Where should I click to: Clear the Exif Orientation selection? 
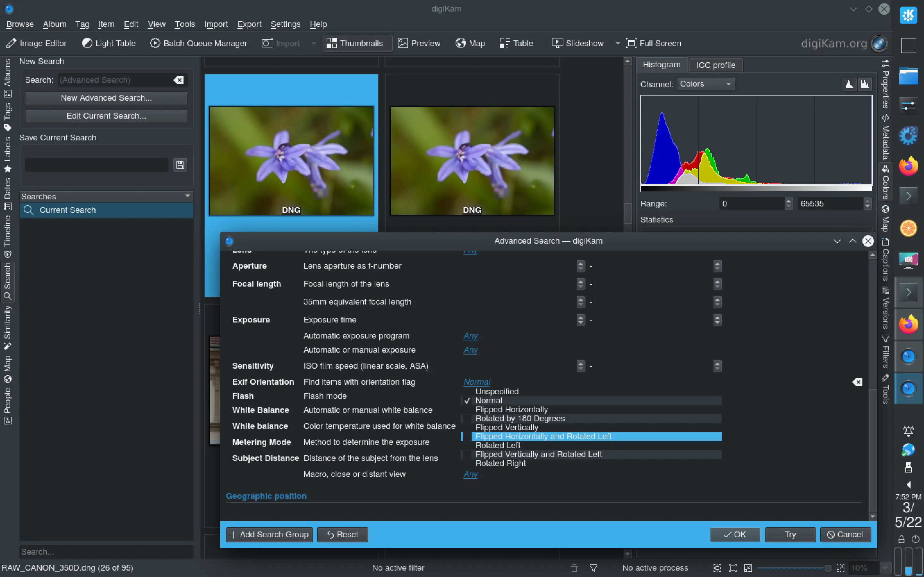pos(857,382)
